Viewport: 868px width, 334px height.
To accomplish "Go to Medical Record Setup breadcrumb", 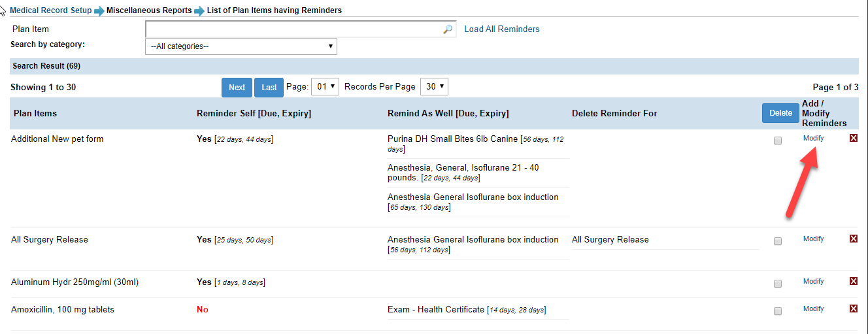I will coord(51,10).
